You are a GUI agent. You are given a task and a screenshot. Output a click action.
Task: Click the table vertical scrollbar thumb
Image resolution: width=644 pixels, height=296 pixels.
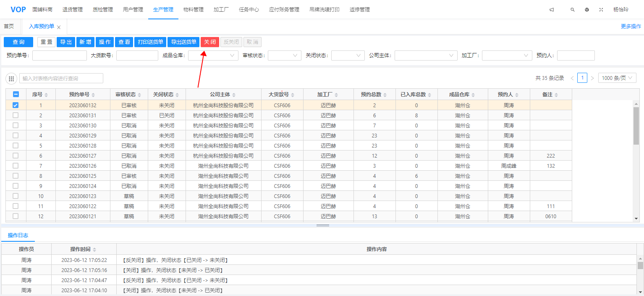coord(636,126)
